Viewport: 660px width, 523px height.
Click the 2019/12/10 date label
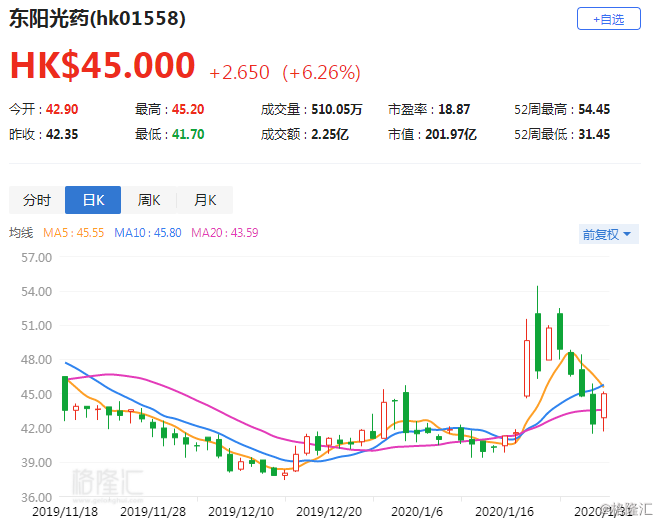pyautogui.click(x=241, y=512)
